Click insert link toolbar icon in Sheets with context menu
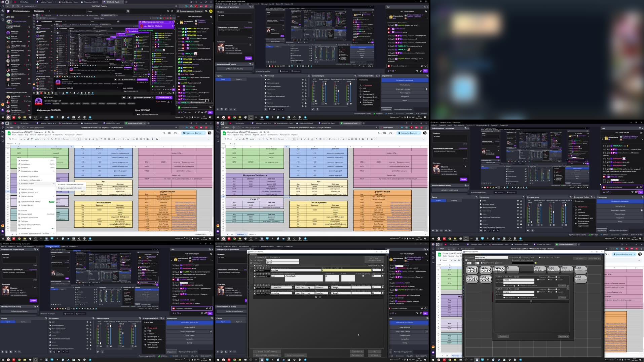644x362 pixels. 134,139
